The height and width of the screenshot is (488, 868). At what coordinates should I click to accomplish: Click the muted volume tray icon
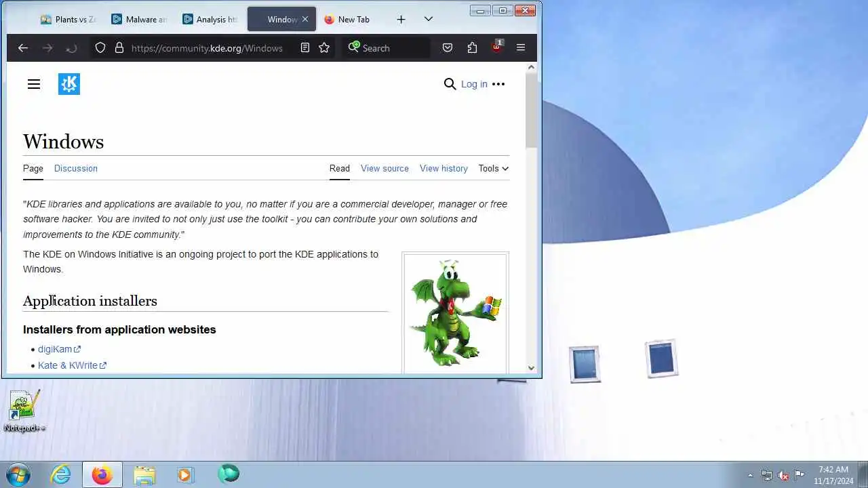[x=783, y=475]
